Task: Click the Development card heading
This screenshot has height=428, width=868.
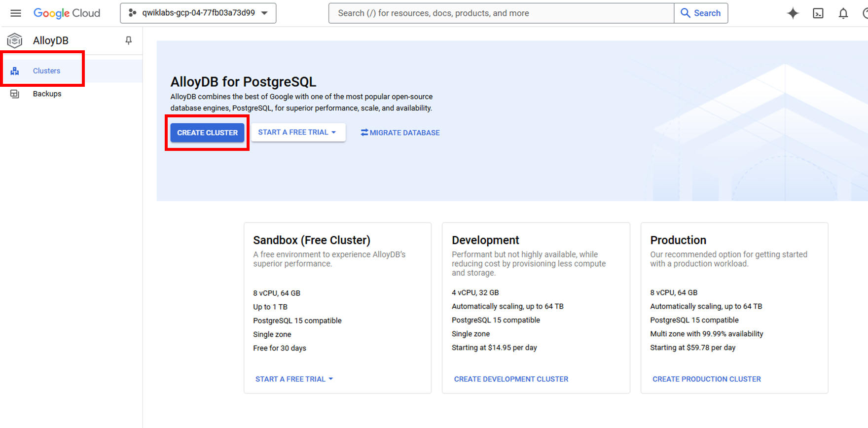Action: pyautogui.click(x=485, y=240)
